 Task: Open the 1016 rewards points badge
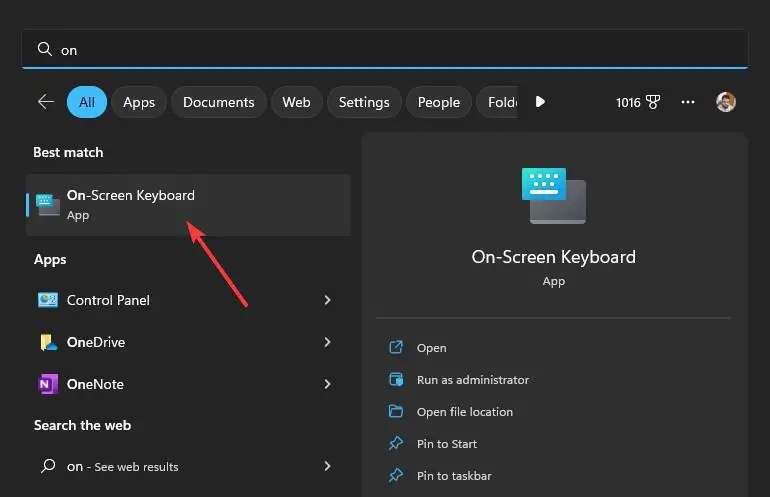click(x=638, y=102)
